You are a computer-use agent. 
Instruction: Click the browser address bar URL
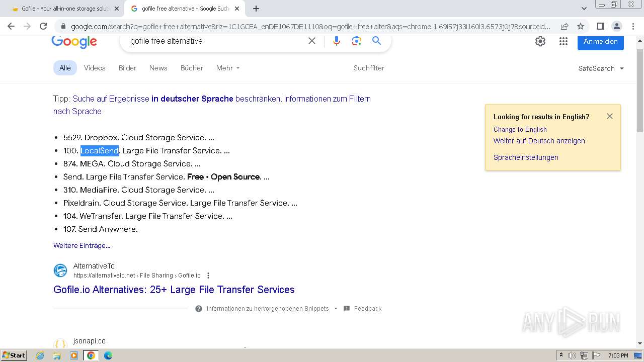(x=310, y=26)
